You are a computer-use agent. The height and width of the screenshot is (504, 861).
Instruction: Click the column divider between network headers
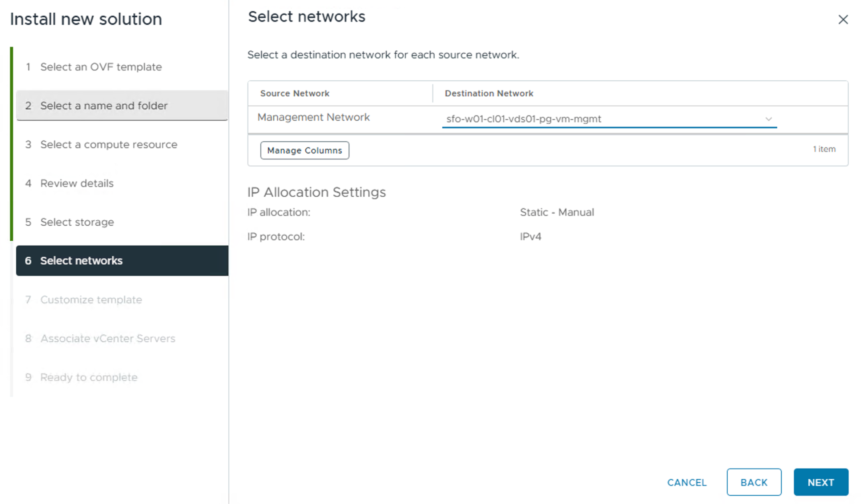coord(433,93)
